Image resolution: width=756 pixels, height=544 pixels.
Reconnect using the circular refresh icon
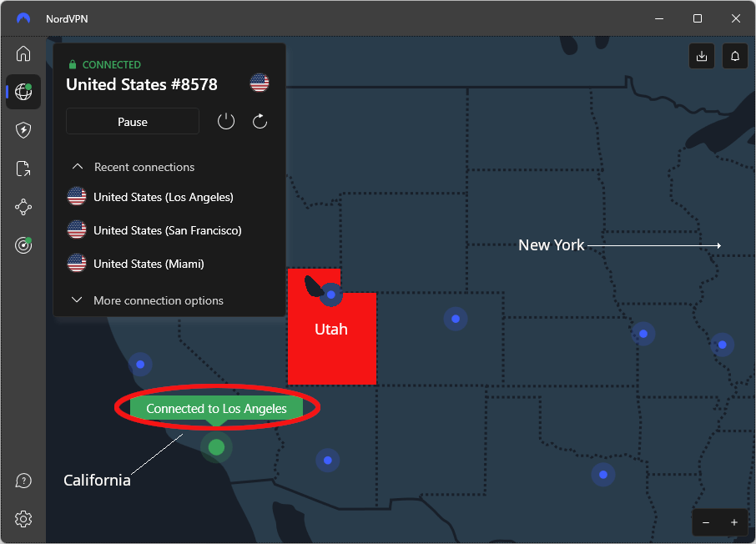[x=260, y=122]
